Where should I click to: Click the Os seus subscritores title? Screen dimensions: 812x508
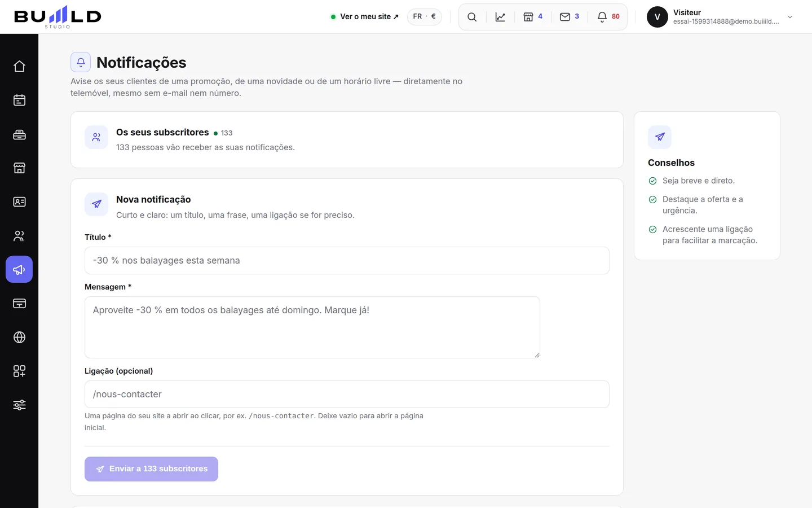162,133
